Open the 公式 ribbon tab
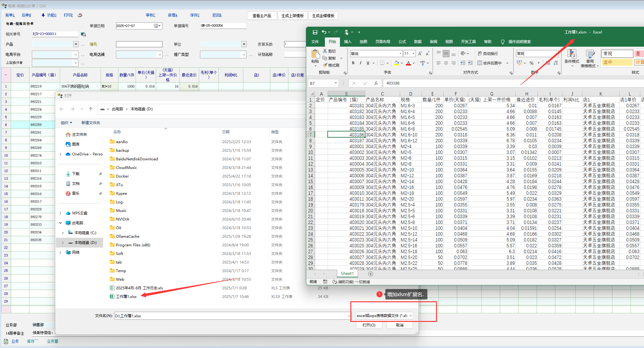Image resolution: width=644 pixels, height=348 pixels. pyautogui.click(x=402, y=42)
